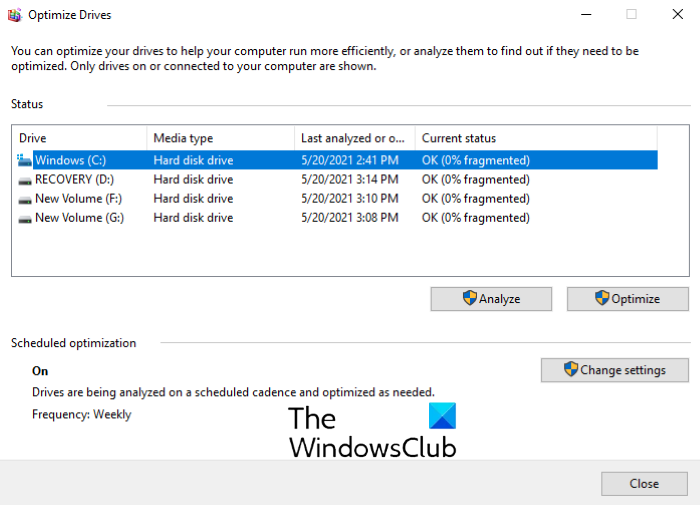Sort by Last analyzed column header

click(354, 138)
